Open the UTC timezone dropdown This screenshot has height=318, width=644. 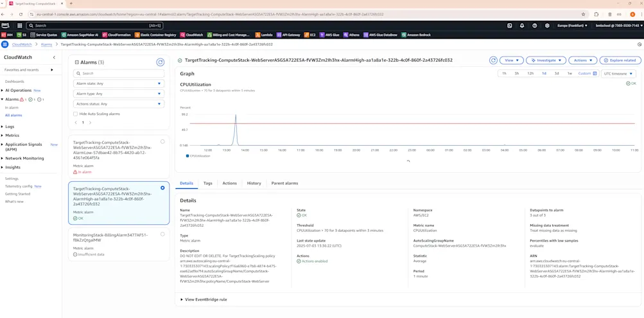click(618, 73)
